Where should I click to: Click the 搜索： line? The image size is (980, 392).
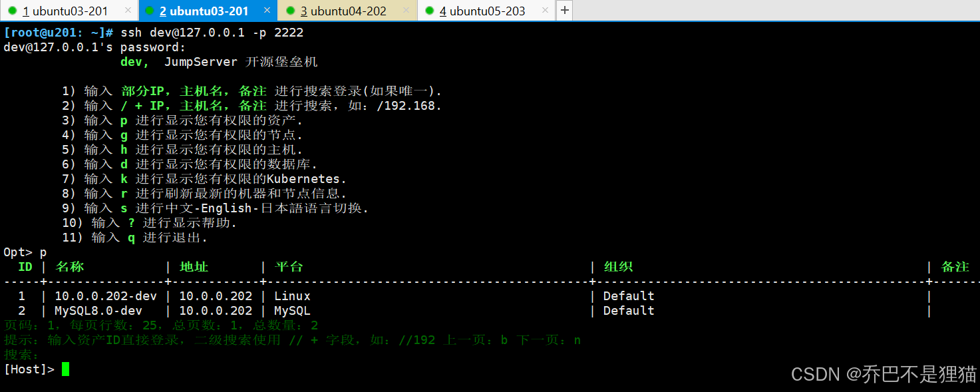pyautogui.click(x=22, y=355)
